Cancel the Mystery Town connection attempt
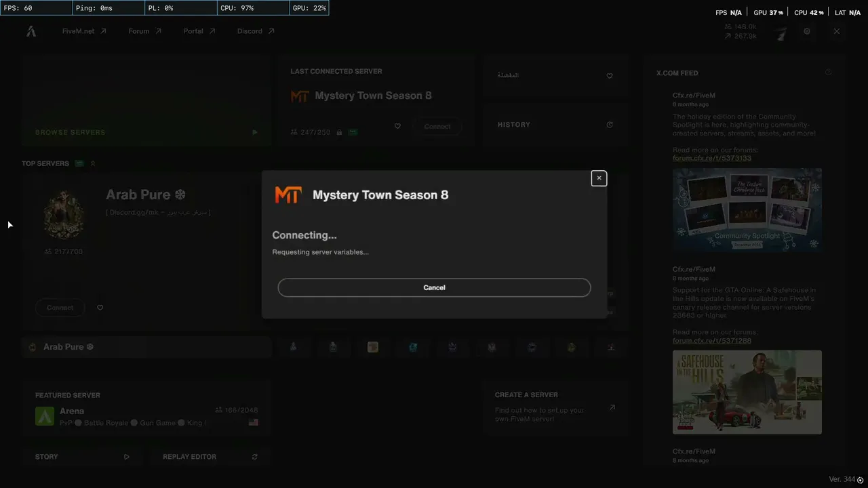 [x=434, y=287]
